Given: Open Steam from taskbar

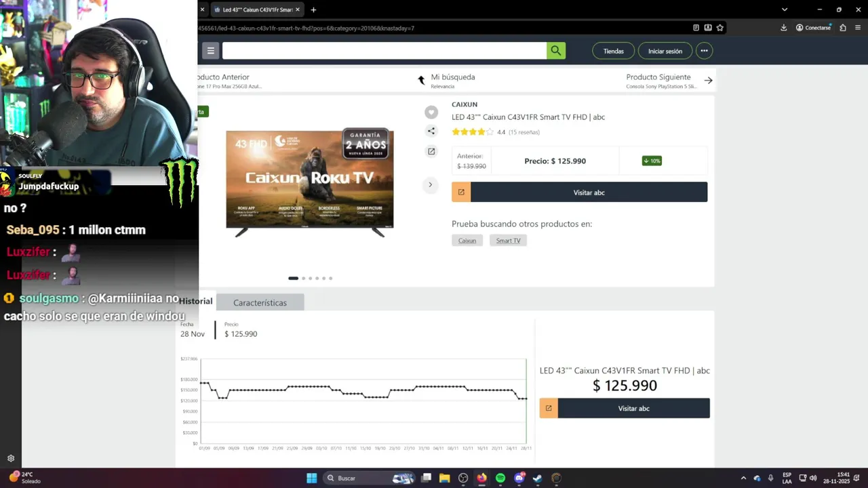Looking at the screenshot, I should pyautogui.click(x=538, y=478).
